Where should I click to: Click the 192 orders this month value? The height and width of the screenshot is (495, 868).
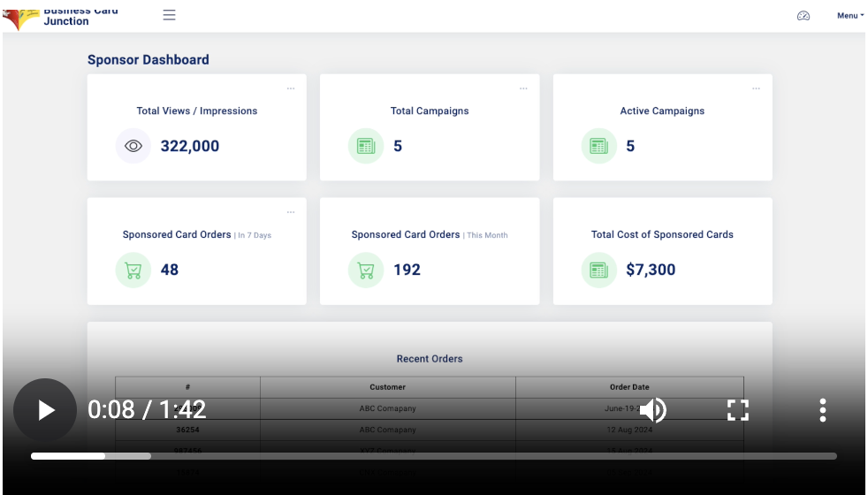(x=407, y=270)
